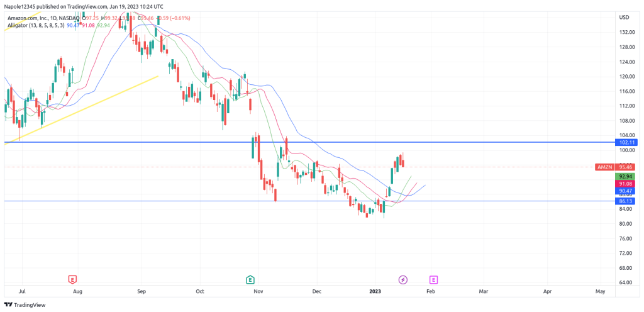Click the 112.00 price axis label
The height and width of the screenshot is (312, 644).
click(626, 106)
